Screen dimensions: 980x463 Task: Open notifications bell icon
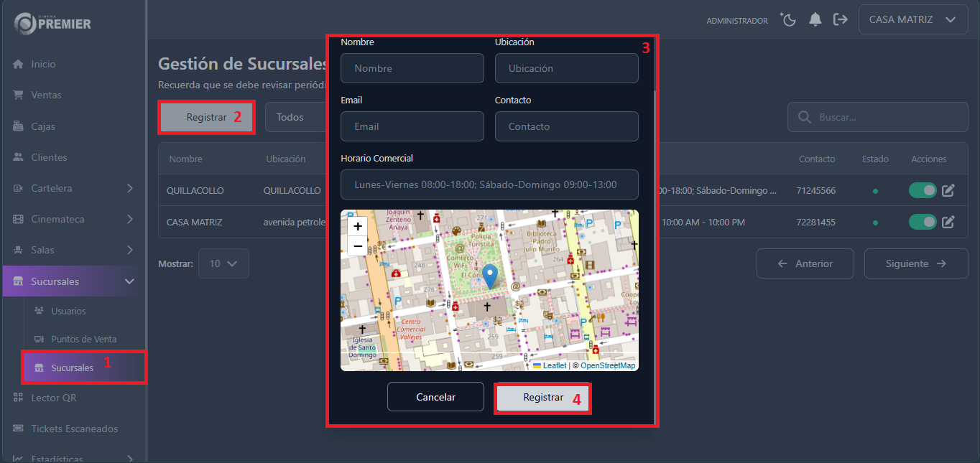[x=815, y=20]
